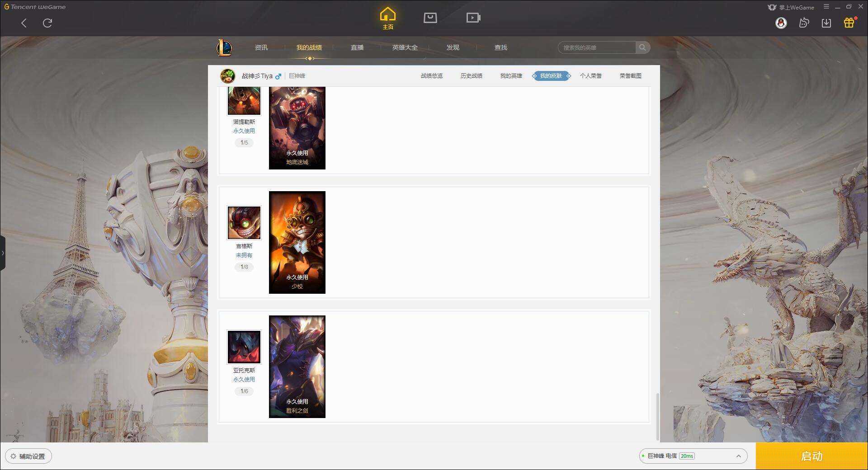
Task: Open the hamburger main menu icon
Action: pos(826,7)
